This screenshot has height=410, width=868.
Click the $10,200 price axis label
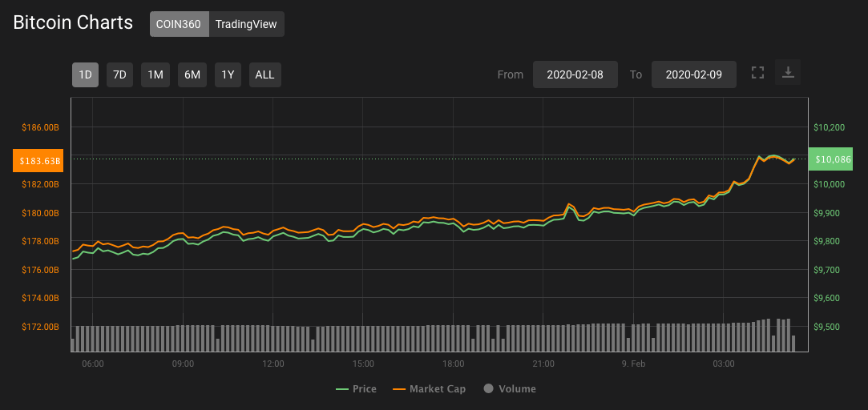[830, 127]
